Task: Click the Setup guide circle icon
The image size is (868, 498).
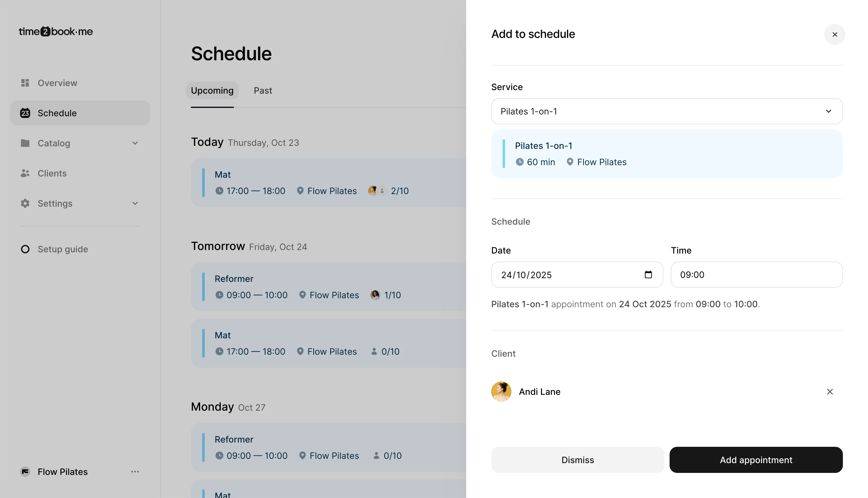Action: pyautogui.click(x=25, y=249)
